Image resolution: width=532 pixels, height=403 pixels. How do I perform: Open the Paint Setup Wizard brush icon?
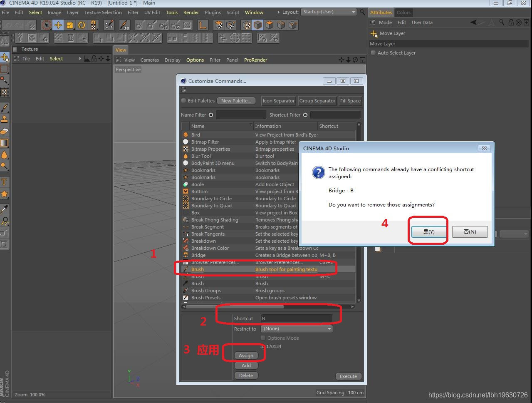point(109,25)
